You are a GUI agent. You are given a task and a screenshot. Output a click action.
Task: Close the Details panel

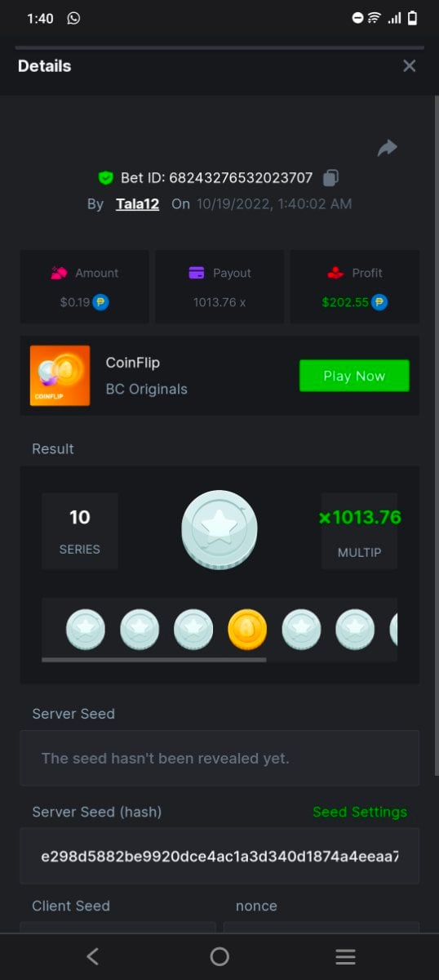click(410, 66)
